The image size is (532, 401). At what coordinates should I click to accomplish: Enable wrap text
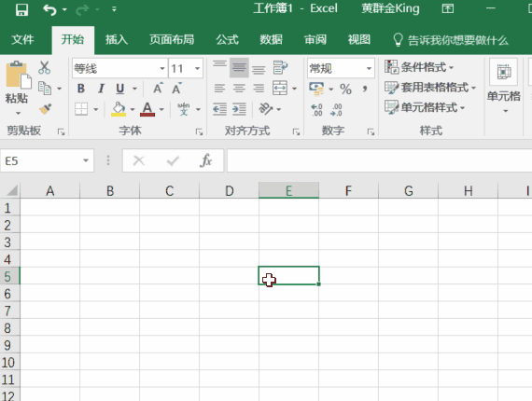pyautogui.click(x=280, y=68)
